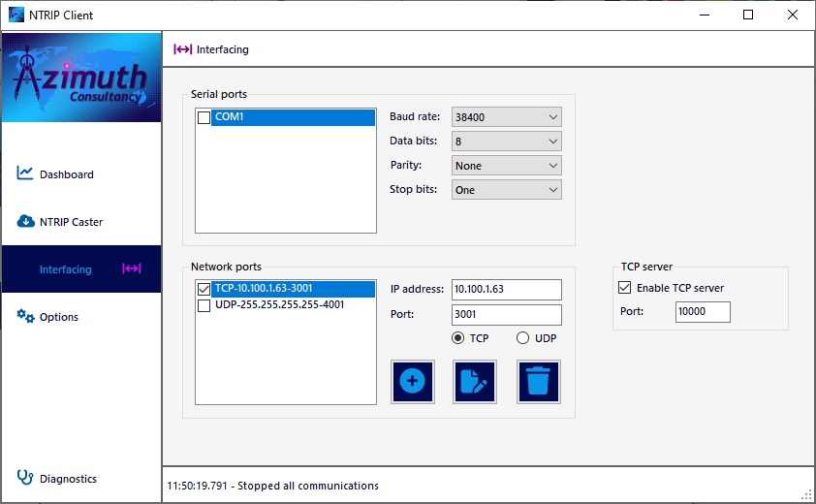
Task: Select the TCP radio button
Action: [x=458, y=338]
